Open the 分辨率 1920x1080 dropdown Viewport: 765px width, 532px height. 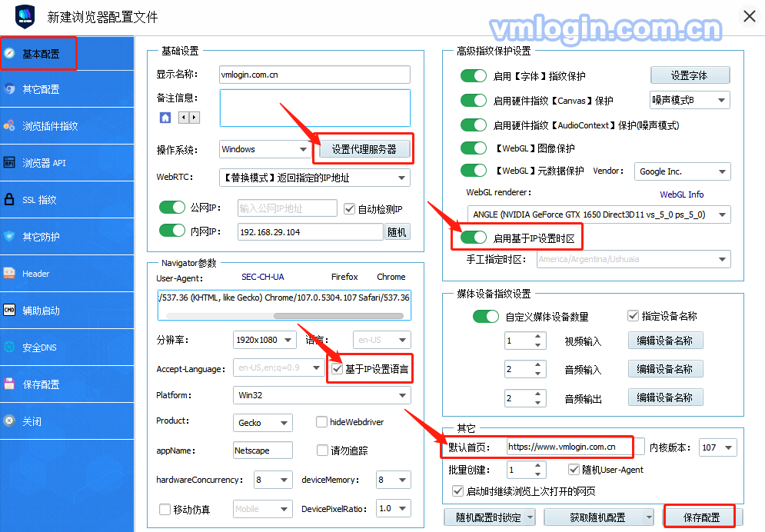pyautogui.click(x=264, y=340)
